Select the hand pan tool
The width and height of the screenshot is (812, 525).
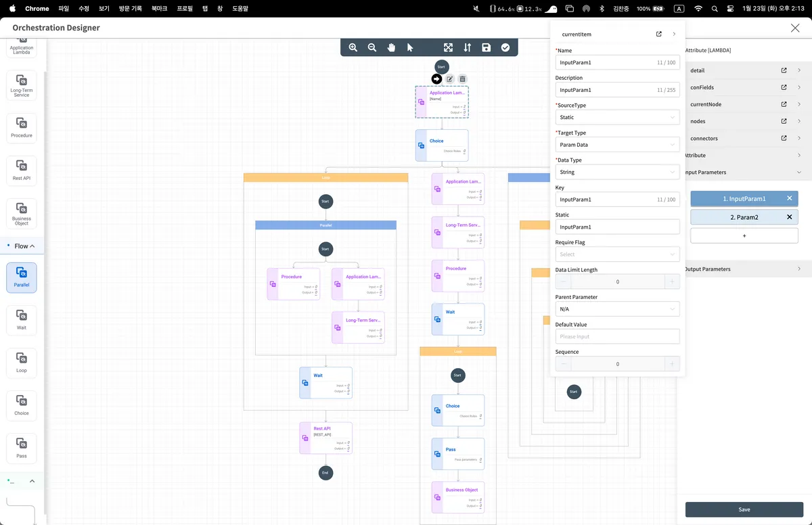391,47
